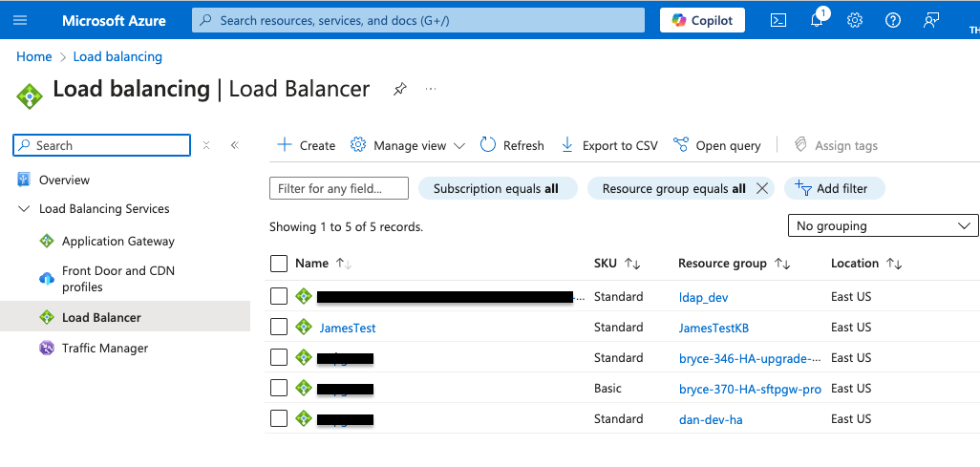Open the ellipsis more options beside title

coord(431,89)
